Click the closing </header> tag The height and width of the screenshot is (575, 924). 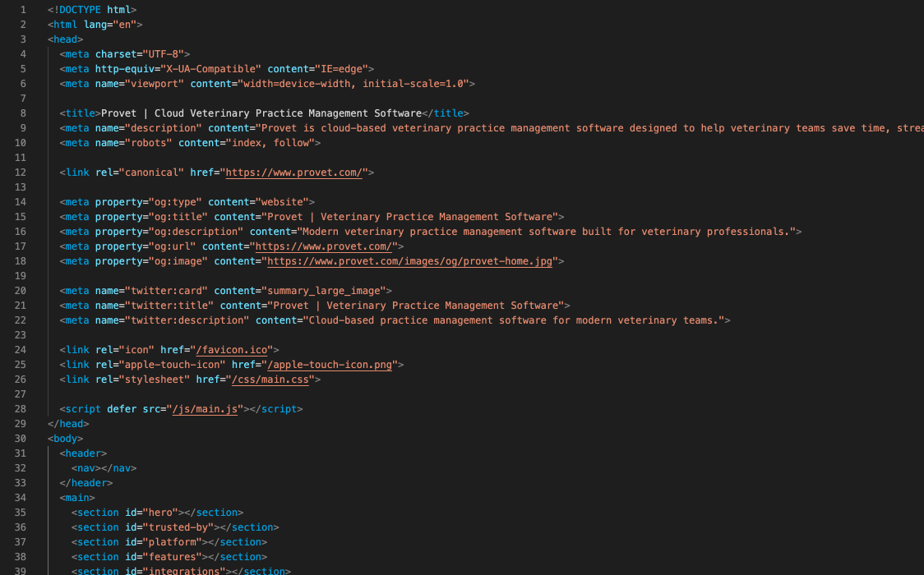(x=86, y=483)
